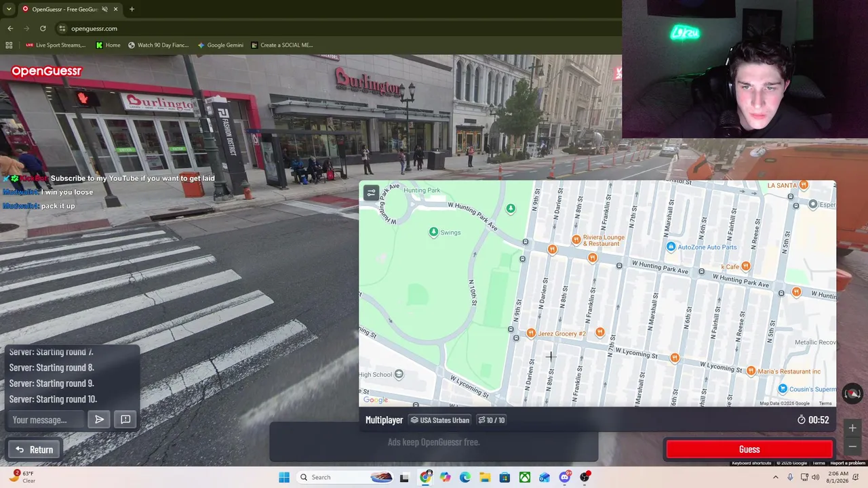The image size is (868, 488).
Task: Click the Multiplayer mode label
Action: [x=384, y=420]
